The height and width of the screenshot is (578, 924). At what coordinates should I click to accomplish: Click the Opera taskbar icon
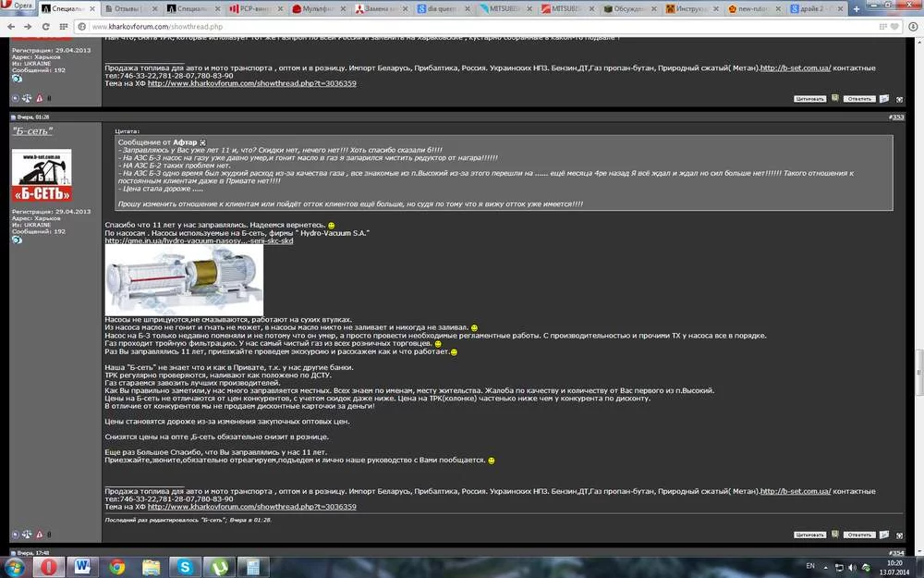pyautogui.click(x=49, y=568)
